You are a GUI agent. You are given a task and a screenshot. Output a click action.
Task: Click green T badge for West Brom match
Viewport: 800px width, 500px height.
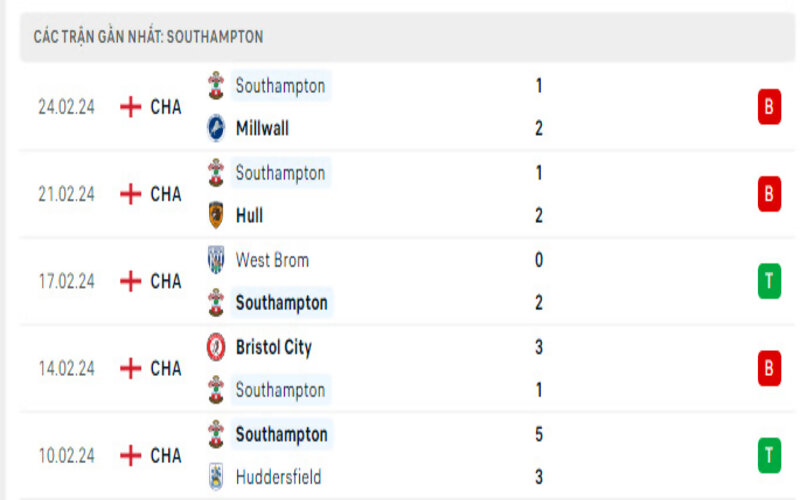[x=769, y=281]
